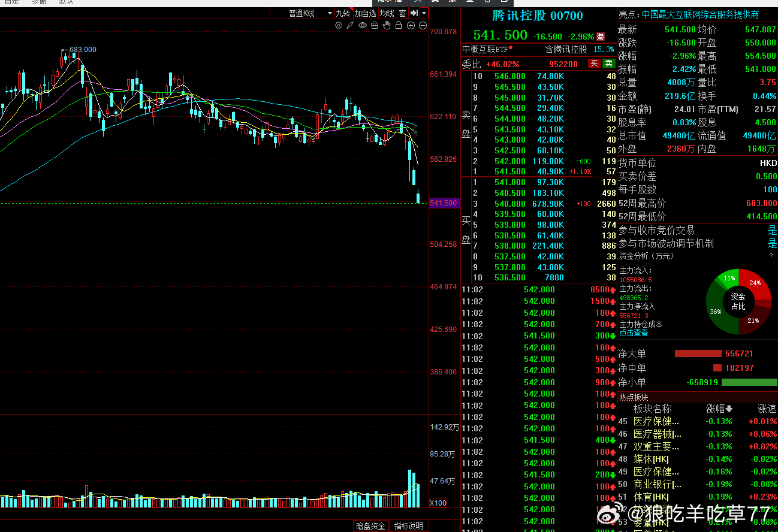Click the red 买 buy button

pos(595,64)
